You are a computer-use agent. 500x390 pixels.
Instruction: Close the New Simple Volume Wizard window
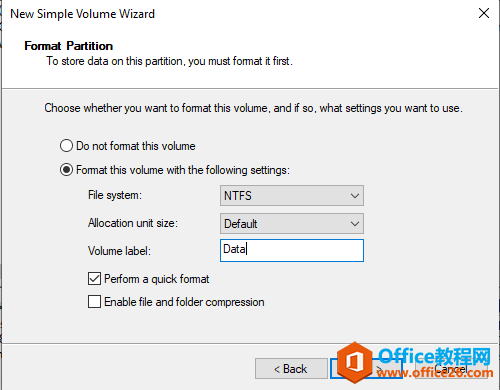(484, 13)
